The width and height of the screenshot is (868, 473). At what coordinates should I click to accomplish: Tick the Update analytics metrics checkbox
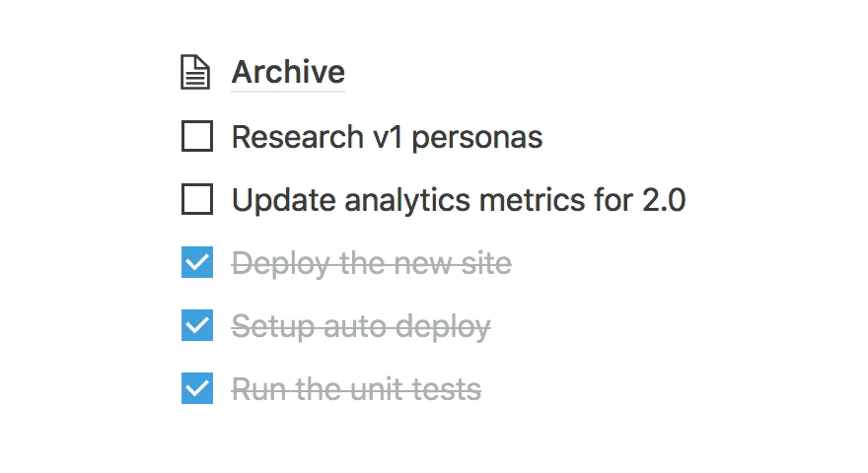197,200
